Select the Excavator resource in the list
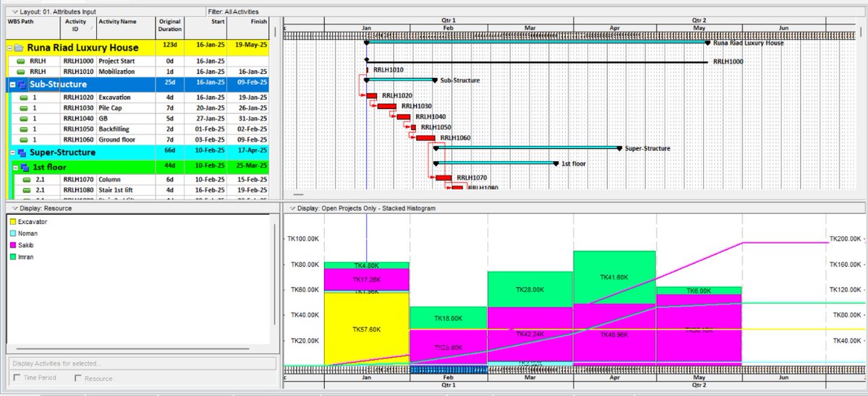Image resolution: width=868 pixels, height=396 pixels. click(x=34, y=222)
